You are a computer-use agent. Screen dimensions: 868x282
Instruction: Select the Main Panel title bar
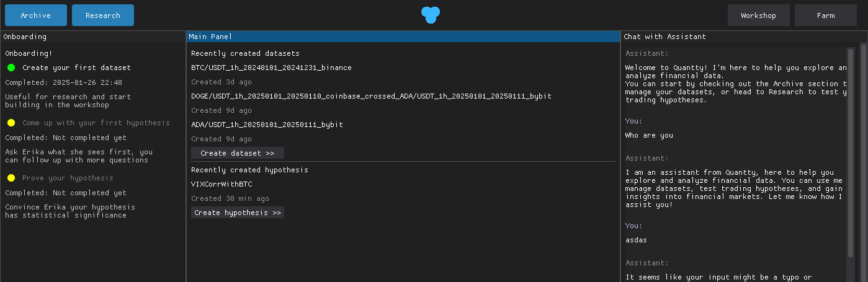(x=403, y=37)
